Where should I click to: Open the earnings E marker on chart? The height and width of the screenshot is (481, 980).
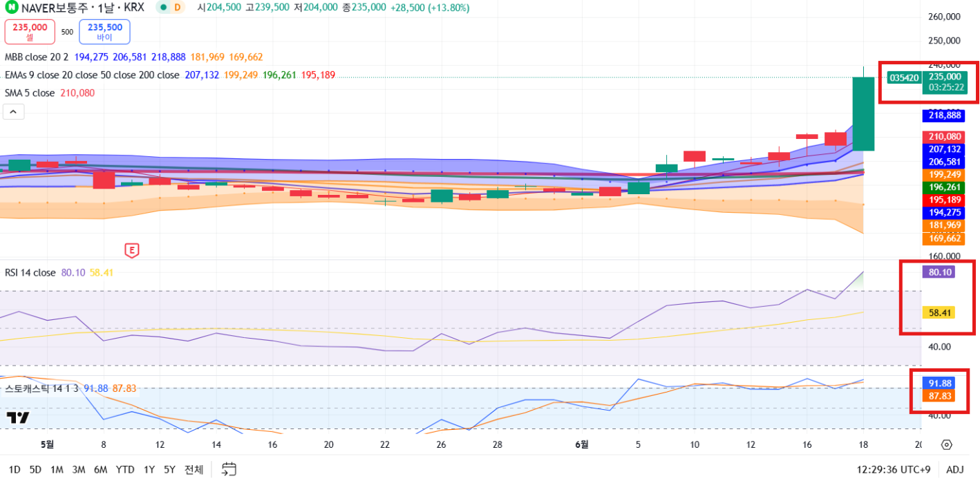pyautogui.click(x=131, y=249)
